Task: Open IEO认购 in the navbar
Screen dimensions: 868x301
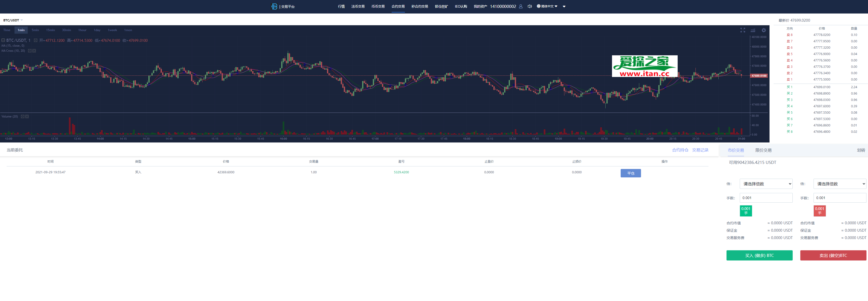Action: [461, 6]
